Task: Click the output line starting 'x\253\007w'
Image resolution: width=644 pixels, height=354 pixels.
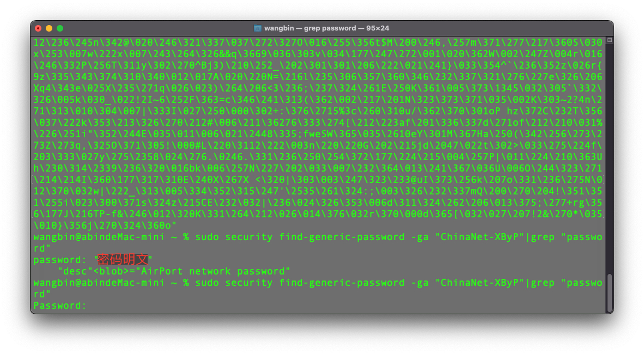Action: (318, 54)
